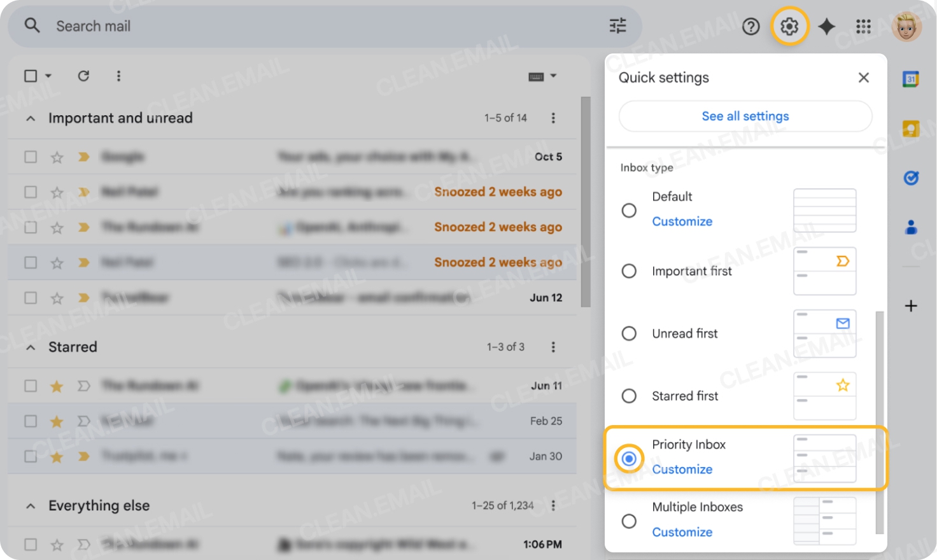Open Google Tasks in the side panel
The height and width of the screenshot is (560, 937).
pyautogui.click(x=911, y=178)
